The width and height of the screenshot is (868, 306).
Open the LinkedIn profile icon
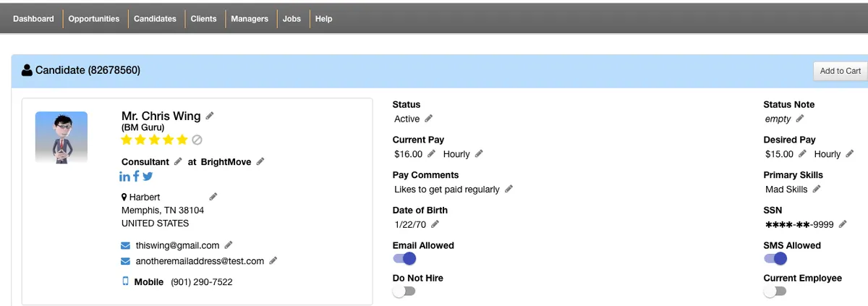[124, 176]
